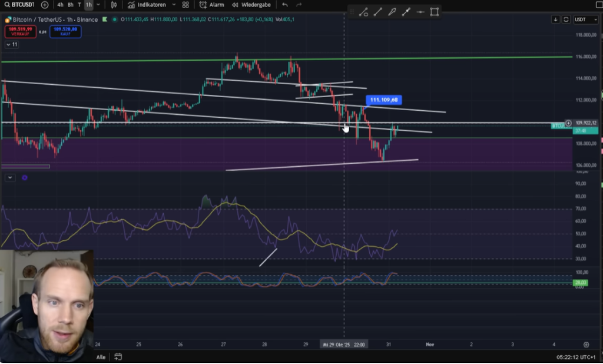Open the BTCUSD symbol search
Screen dimensions: 603x364
click(x=19, y=5)
